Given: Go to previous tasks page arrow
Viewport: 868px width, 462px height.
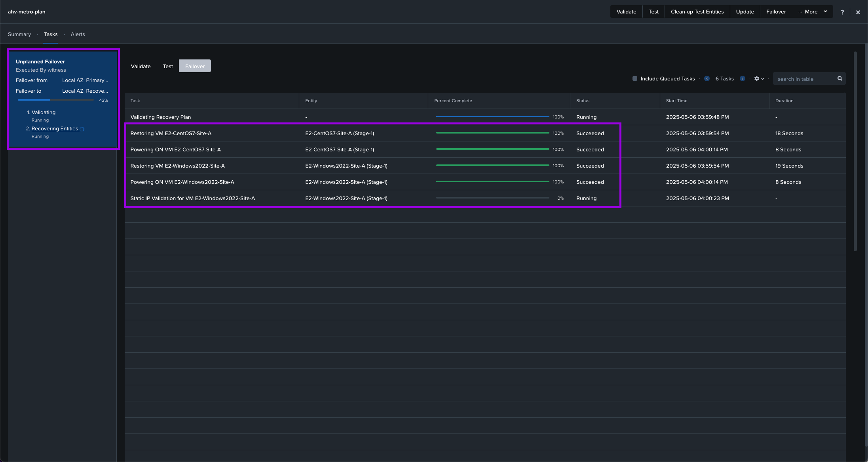Looking at the screenshot, I should click(707, 78).
